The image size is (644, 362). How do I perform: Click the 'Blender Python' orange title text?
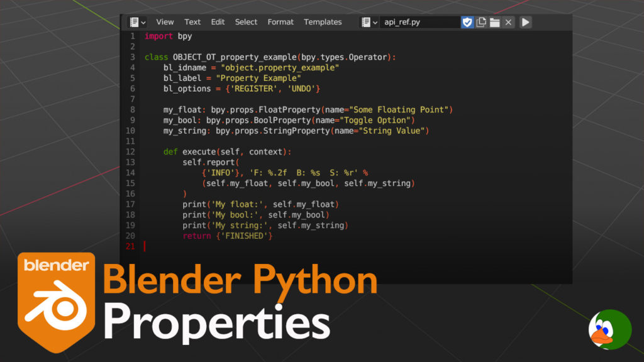[x=240, y=280]
